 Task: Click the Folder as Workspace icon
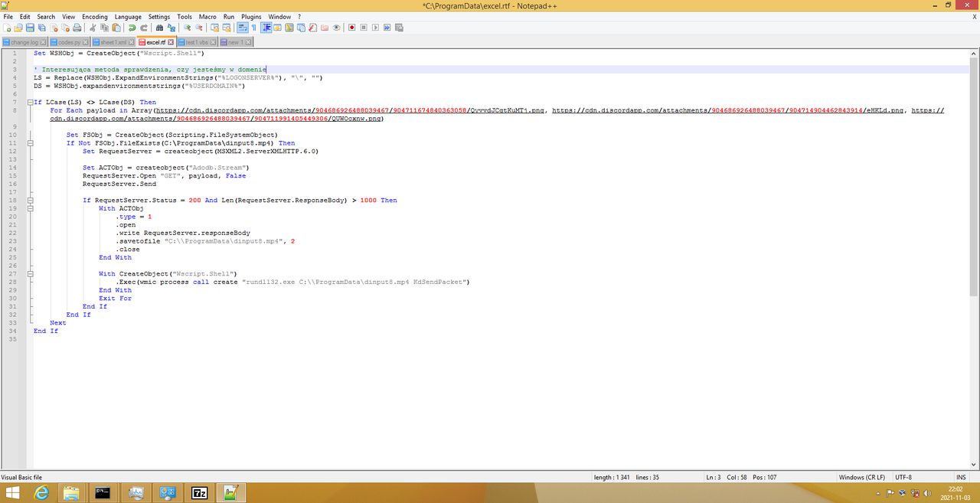click(325, 28)
